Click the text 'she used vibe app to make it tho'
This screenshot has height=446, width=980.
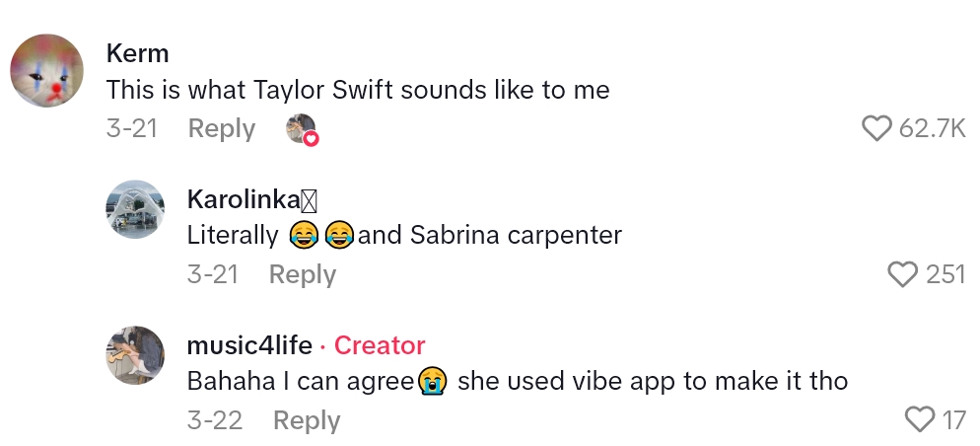pos(653,381)
